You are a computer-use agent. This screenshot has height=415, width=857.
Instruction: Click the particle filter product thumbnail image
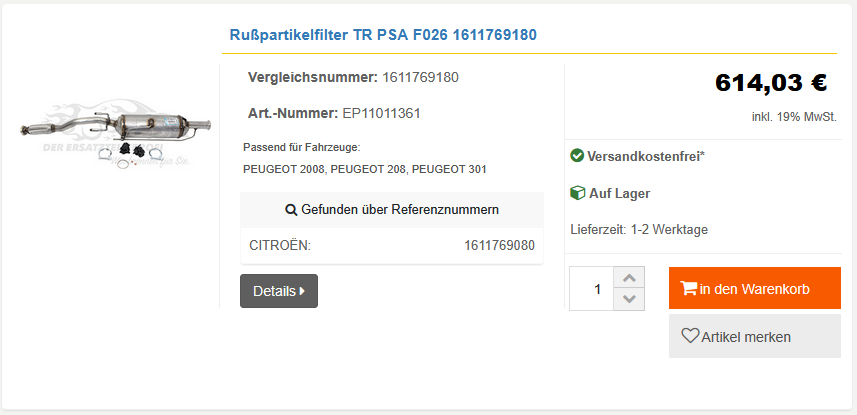(x=116, y=134)
